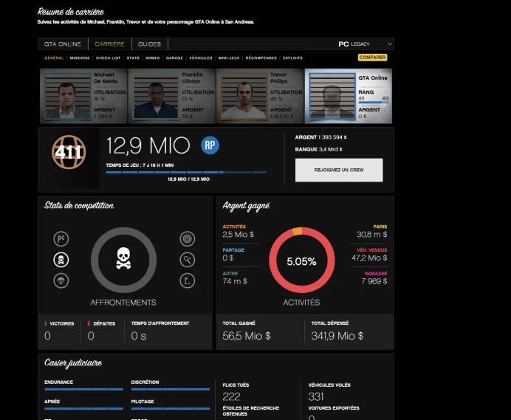Click the BANQUE 3,4 Mrd $ line
This screenshot has width=511, height=420.
click(318, 149)
